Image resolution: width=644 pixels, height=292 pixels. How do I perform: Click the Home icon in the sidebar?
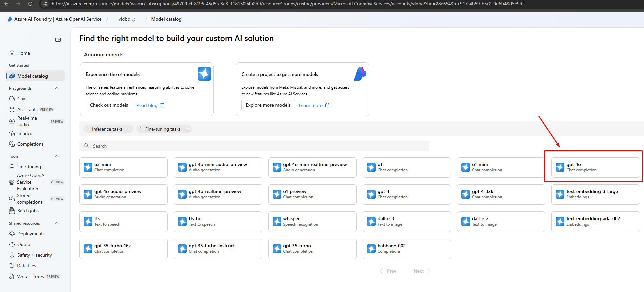(x=12, y=53)
